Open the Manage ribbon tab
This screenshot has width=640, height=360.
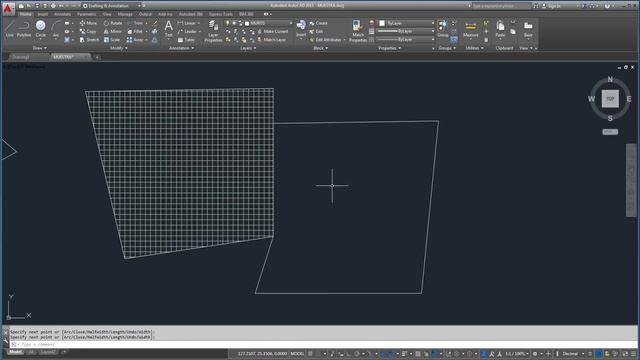tap(125, 14)
